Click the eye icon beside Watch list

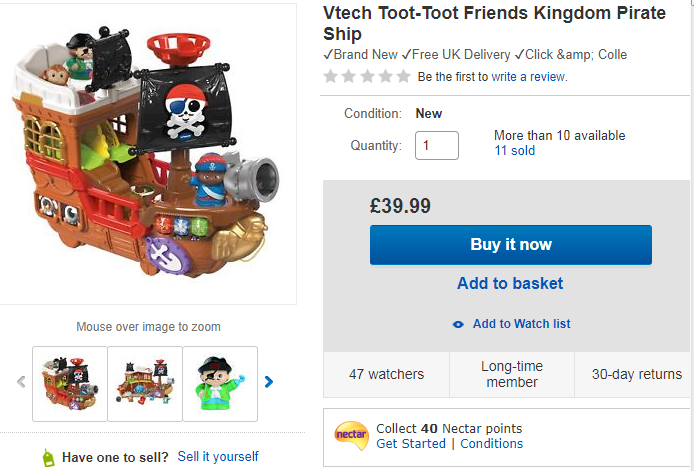458,324
